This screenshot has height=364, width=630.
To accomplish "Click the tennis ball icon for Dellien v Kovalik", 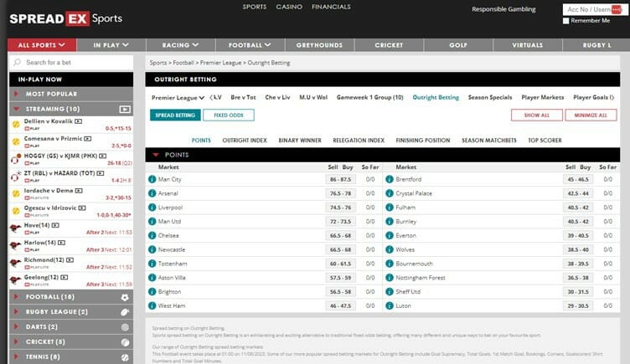I will (16, 125).
